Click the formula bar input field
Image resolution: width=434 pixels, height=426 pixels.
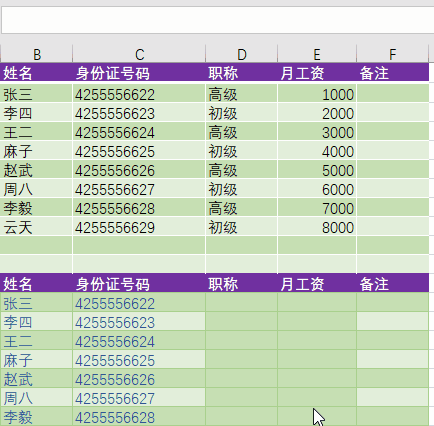(217, 20)
